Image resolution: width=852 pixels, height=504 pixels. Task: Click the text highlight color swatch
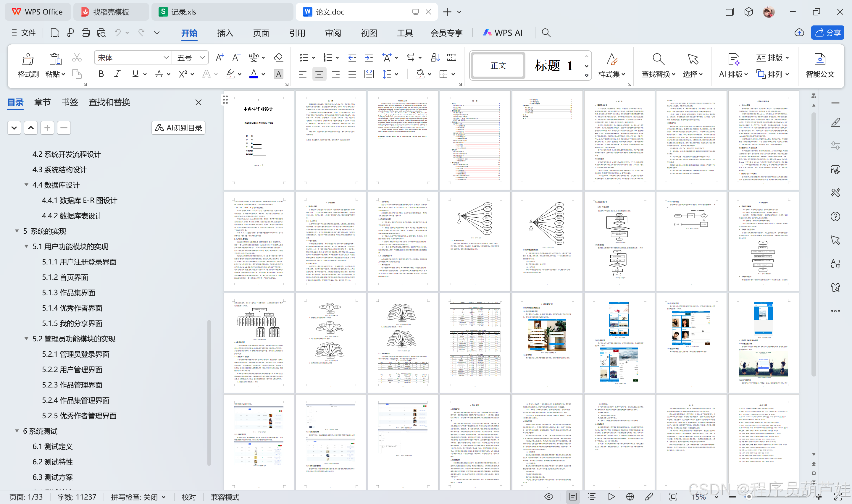click(x=230, y=74)
